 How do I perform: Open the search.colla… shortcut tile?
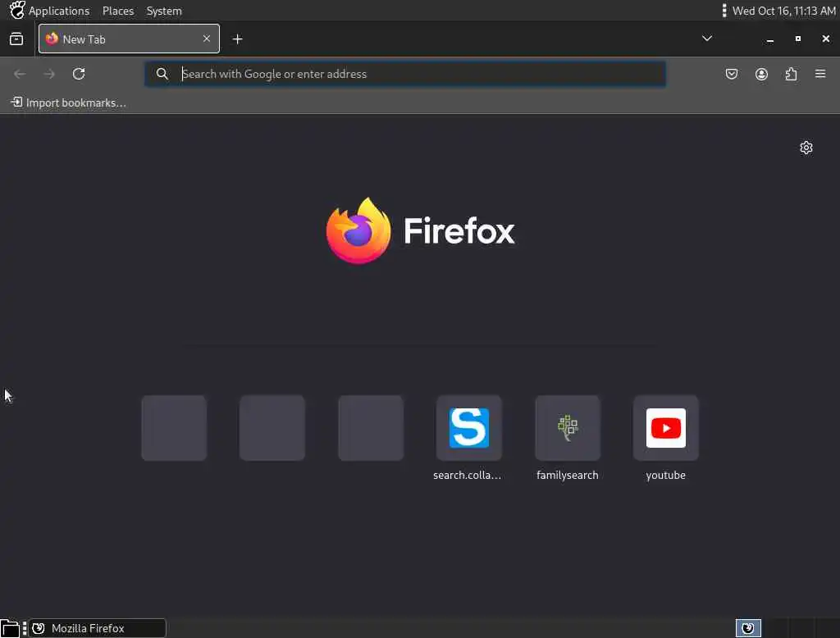pyautogui.click(x=468, y=428)
